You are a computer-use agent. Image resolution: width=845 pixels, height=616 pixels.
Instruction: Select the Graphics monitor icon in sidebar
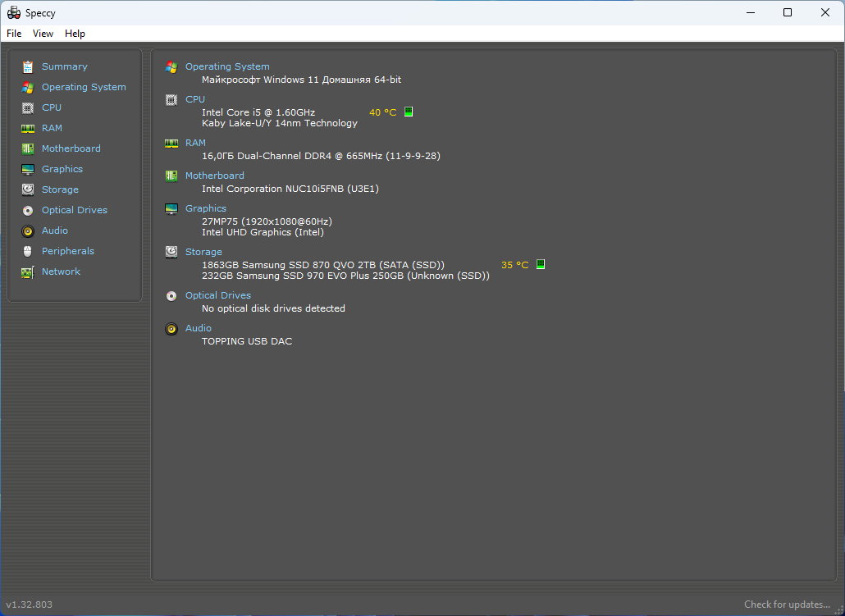28,169
